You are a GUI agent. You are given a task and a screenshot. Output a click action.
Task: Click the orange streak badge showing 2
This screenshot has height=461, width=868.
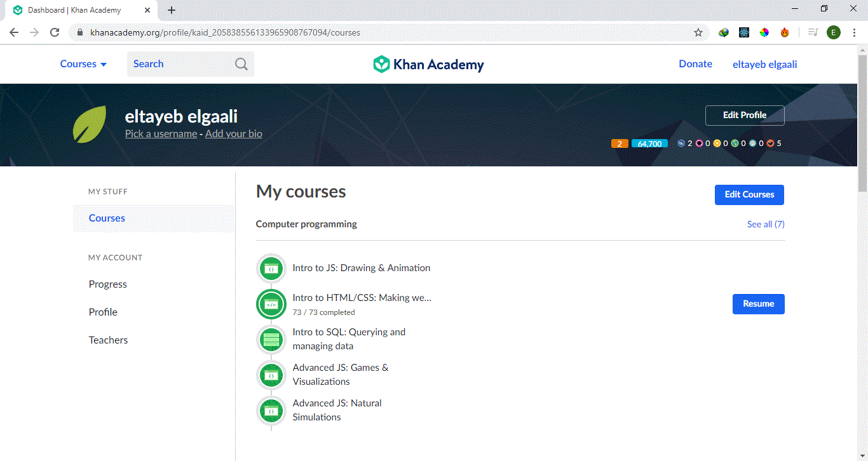(x=620, y=144)
